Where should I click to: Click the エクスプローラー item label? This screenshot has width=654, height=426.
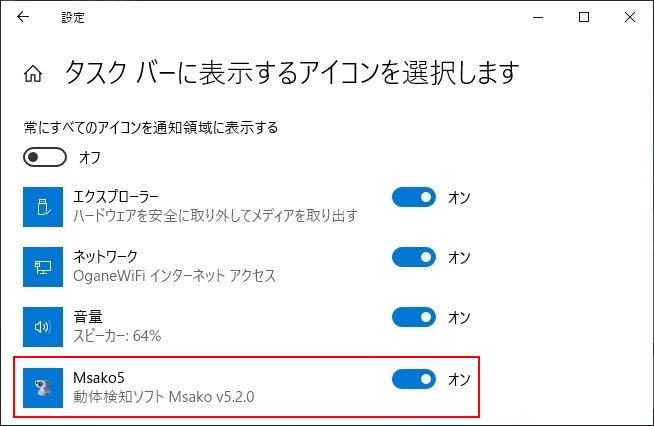tap(117, 197)
